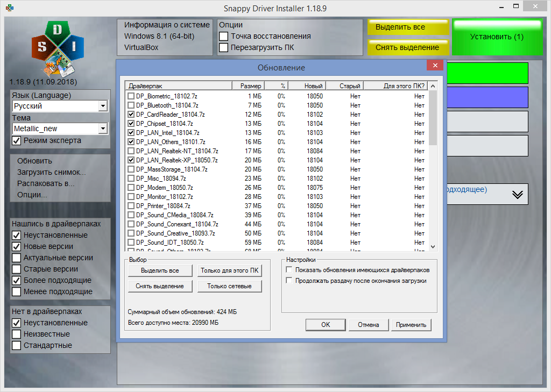551x392 pixels.
Task: Check DP_Monitor_18102.7z driverpack
Action: coord(131,196)
